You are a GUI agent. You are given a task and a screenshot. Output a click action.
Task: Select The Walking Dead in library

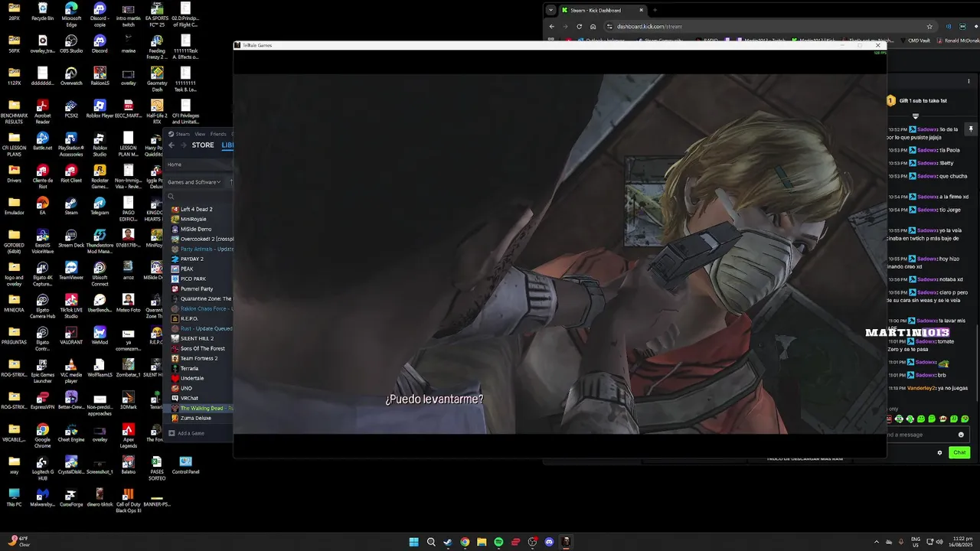tap(201, 408)
